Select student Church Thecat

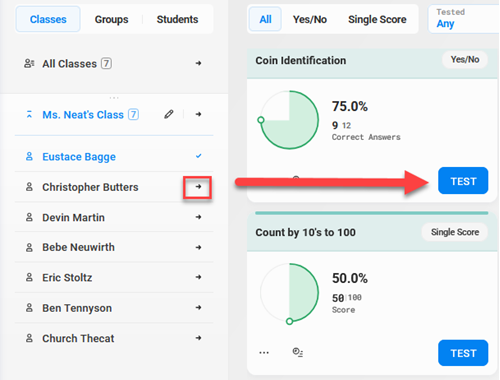tap(78, 338)
